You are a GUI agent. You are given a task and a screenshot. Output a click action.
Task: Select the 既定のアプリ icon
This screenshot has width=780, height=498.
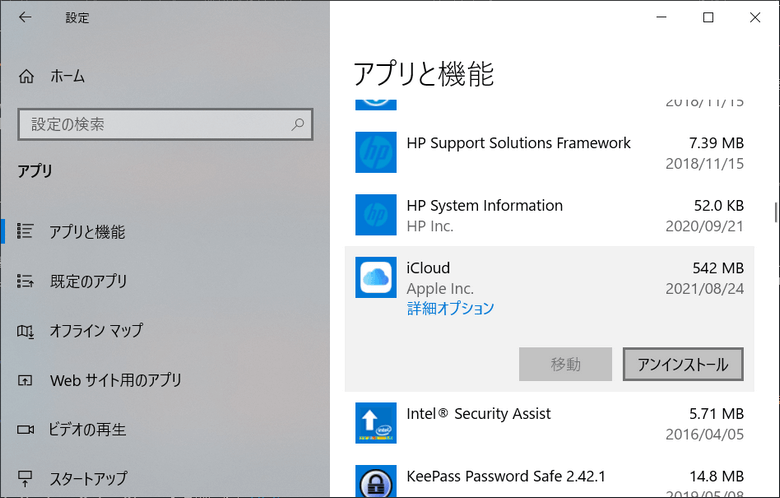[x=25, y=281]
